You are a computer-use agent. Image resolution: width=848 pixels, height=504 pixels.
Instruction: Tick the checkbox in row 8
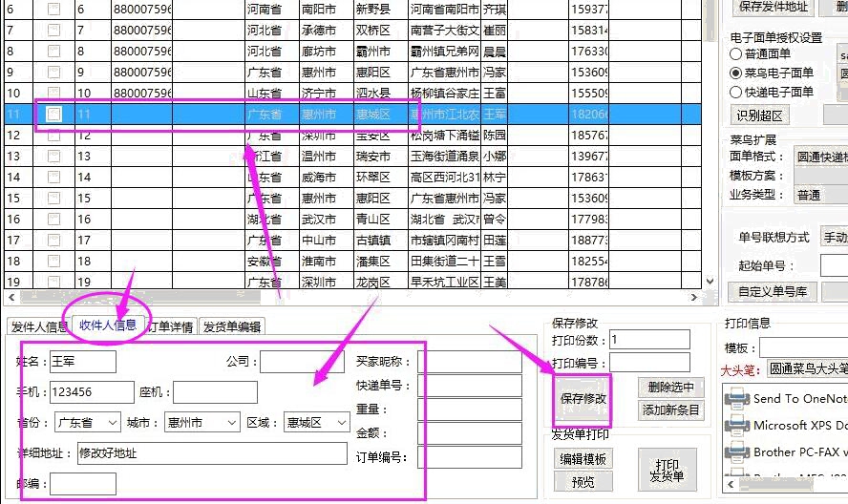(x=53, y=52)
